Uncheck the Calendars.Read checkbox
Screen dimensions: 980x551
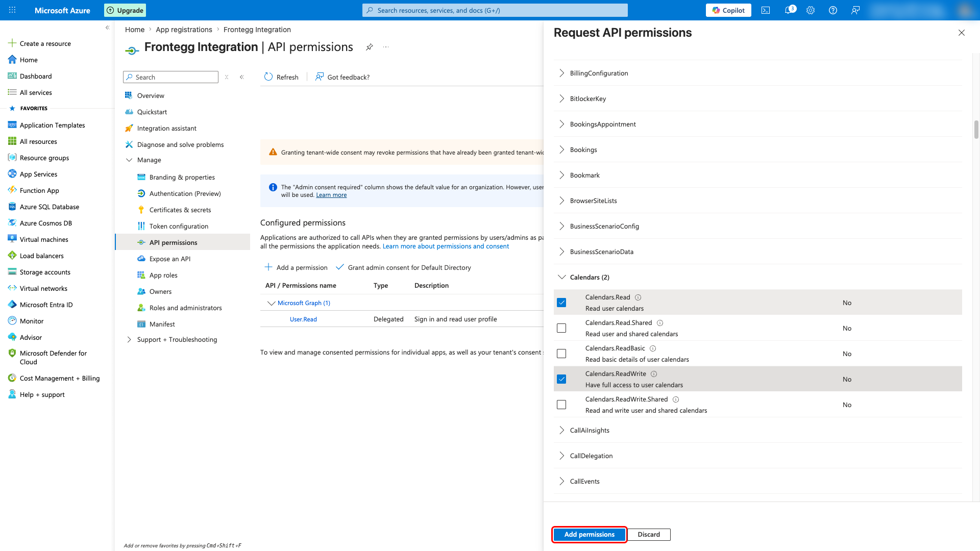click(x=561, y=303)
